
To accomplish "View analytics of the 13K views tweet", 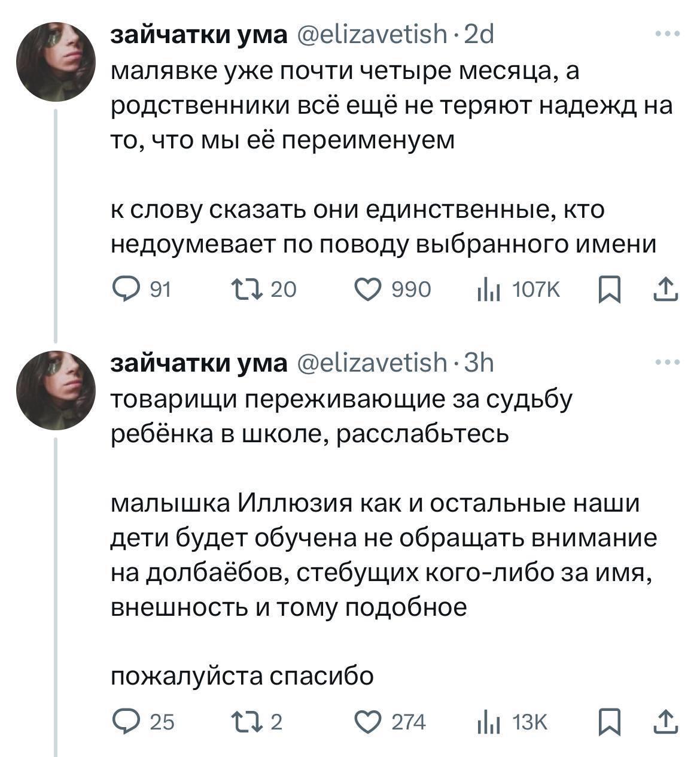I will tap(483, 723).
